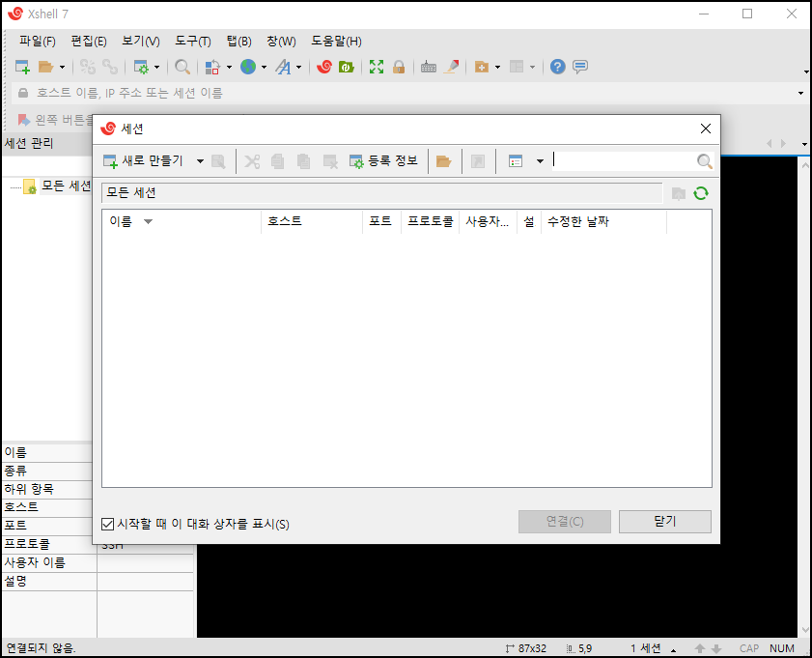This screenshot has height=658, width=812.
Task: Expand the 새로 만들기 dropdown arrow
Action: click(200, 161)
